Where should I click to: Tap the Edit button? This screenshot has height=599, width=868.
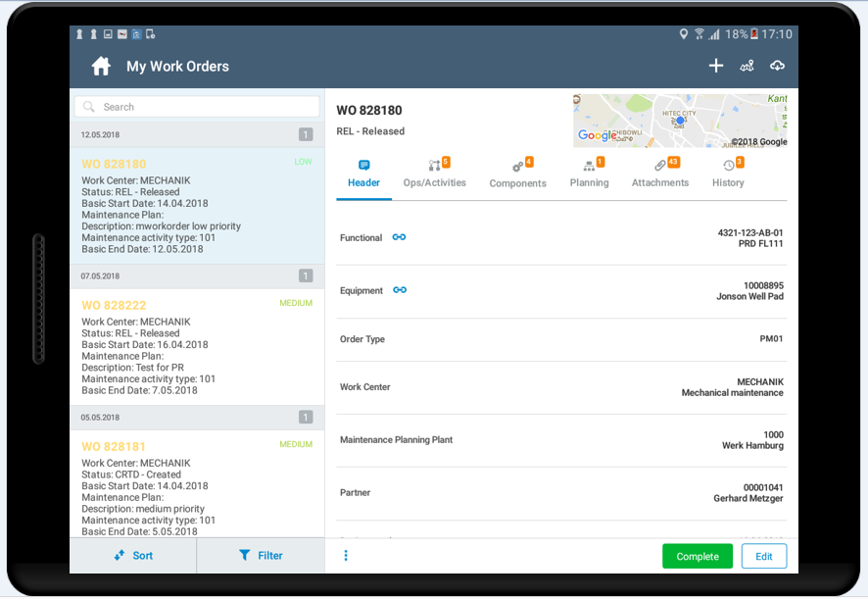pyautogui.click(x=763, y=556)
